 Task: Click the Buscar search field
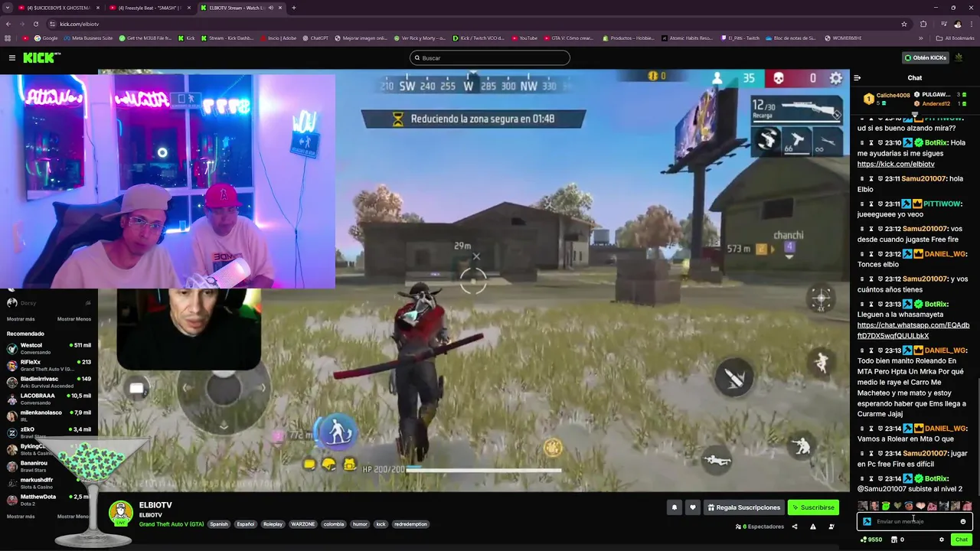[x=490, y=58]
